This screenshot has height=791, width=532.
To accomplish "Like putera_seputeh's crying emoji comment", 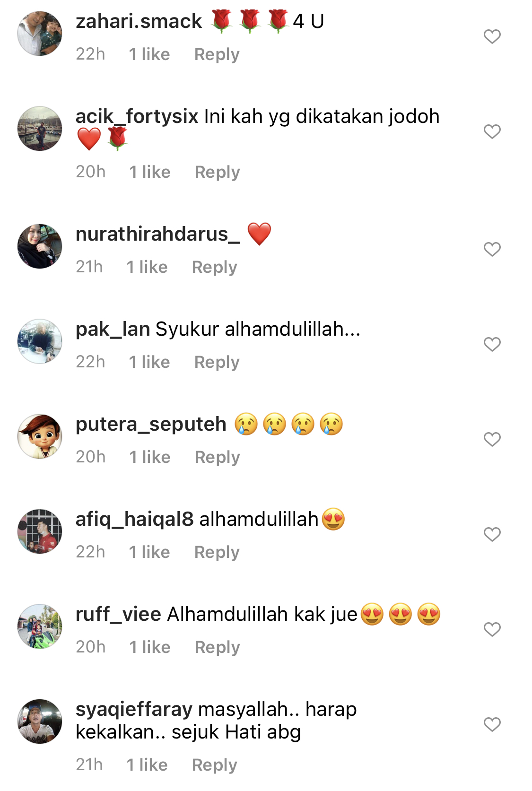I will tap(492, 439).
